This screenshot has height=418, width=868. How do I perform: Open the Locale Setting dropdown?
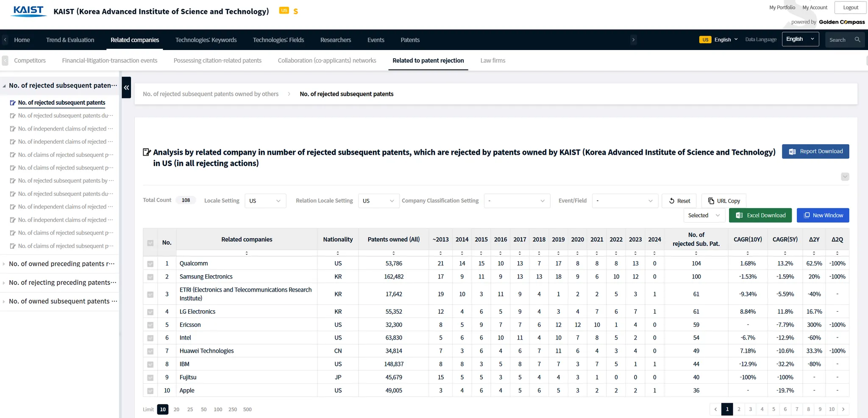[x=265, y=201]
